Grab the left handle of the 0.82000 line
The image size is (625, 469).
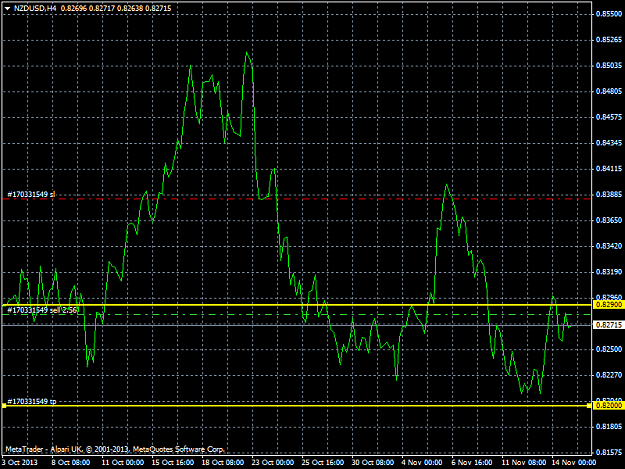[x=4, y=406]
